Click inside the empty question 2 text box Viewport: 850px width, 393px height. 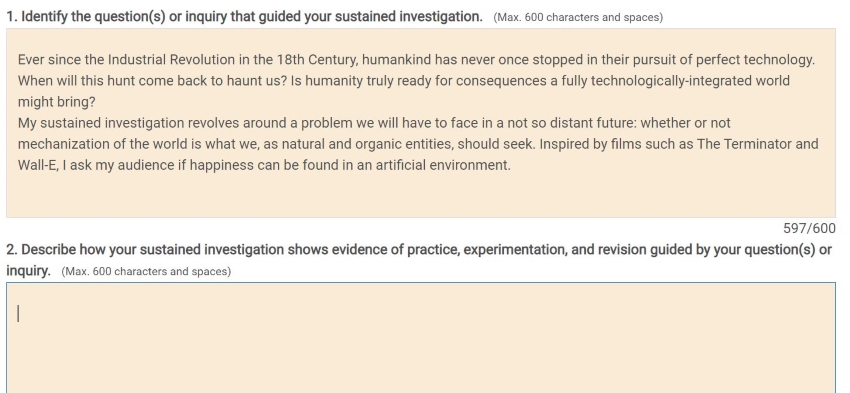click(x=421, y=337)
